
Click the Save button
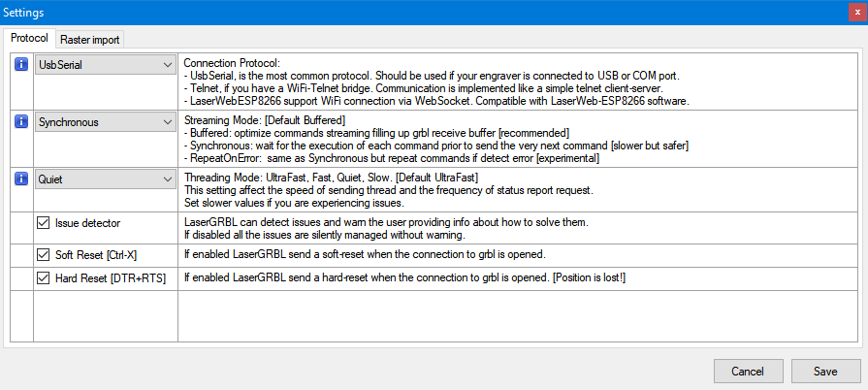tap(825, 372)
